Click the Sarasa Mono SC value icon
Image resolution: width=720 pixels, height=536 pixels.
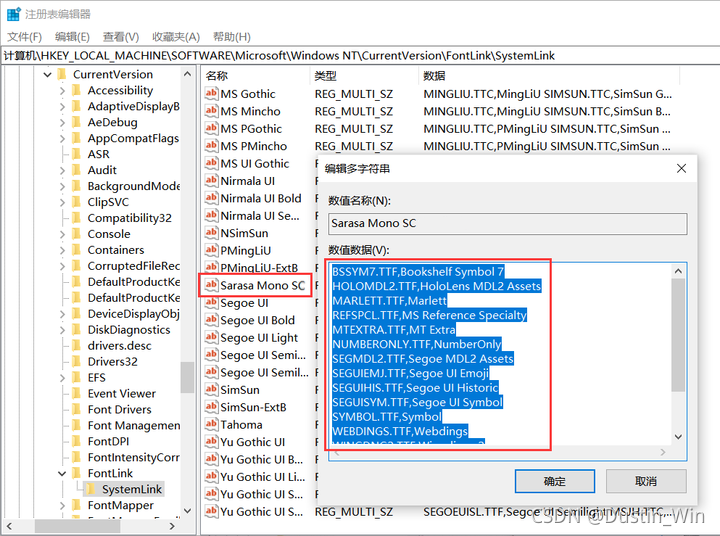(211, 285)
